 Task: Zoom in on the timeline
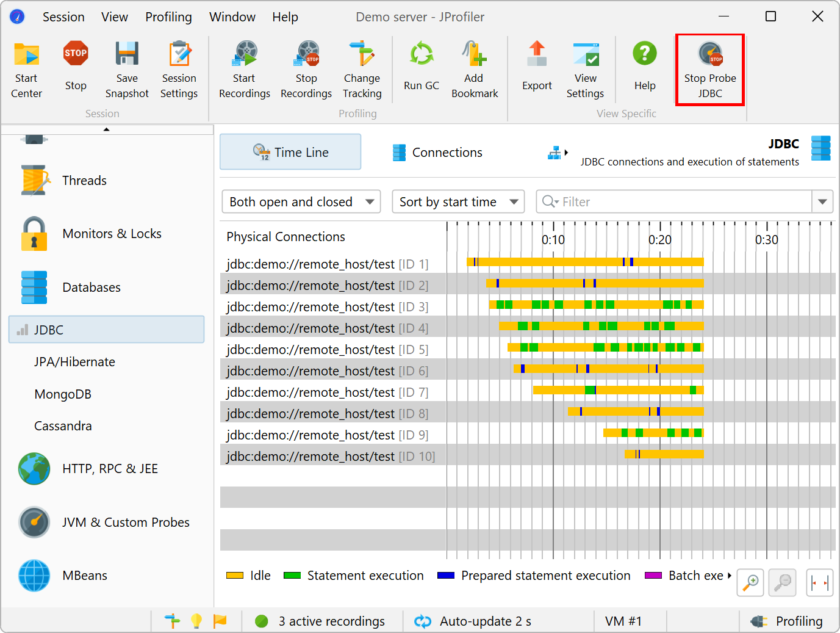click(750, 582)
